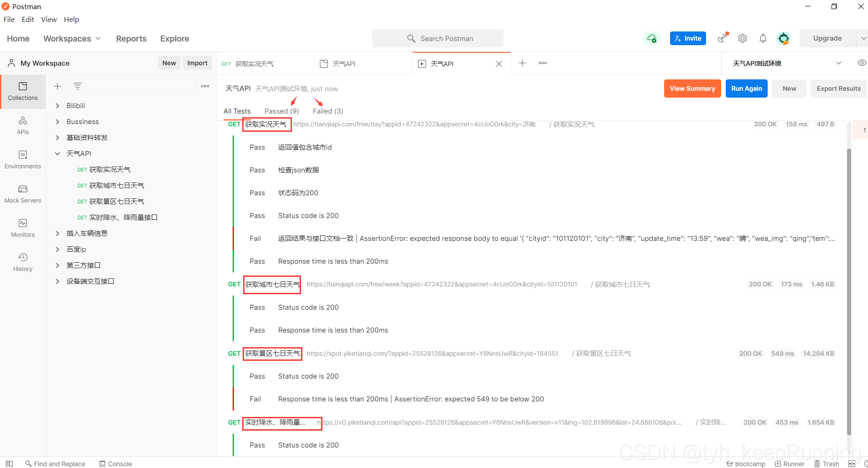Toggle the sidebar icon in status bar
The width and height of the screenshot is (868, 468).
pos(9,463)
